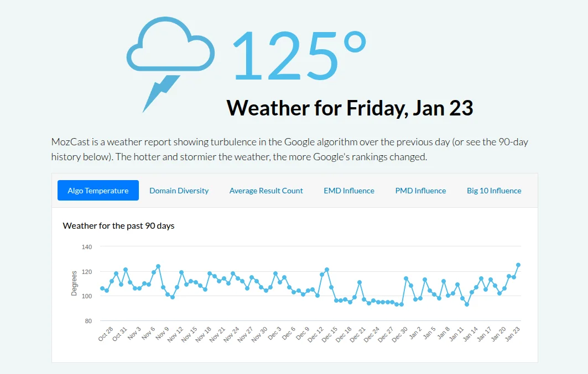Click the 80 y-axis value
The width and height of the screenshot is (588, 374).
[x=88, y=321]
